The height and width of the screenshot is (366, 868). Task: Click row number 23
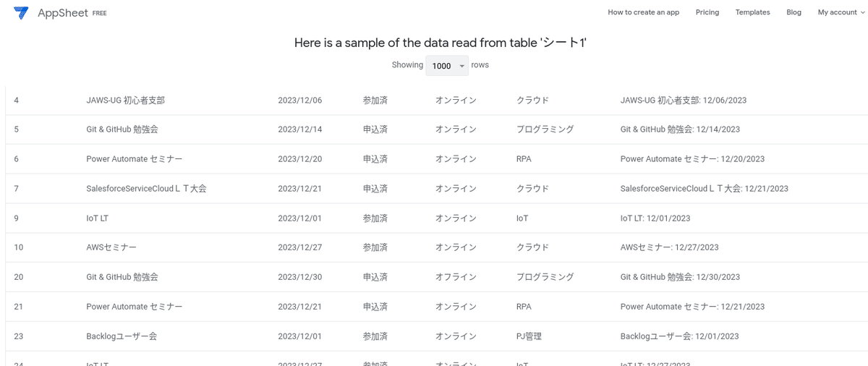(x=19, y=336)
